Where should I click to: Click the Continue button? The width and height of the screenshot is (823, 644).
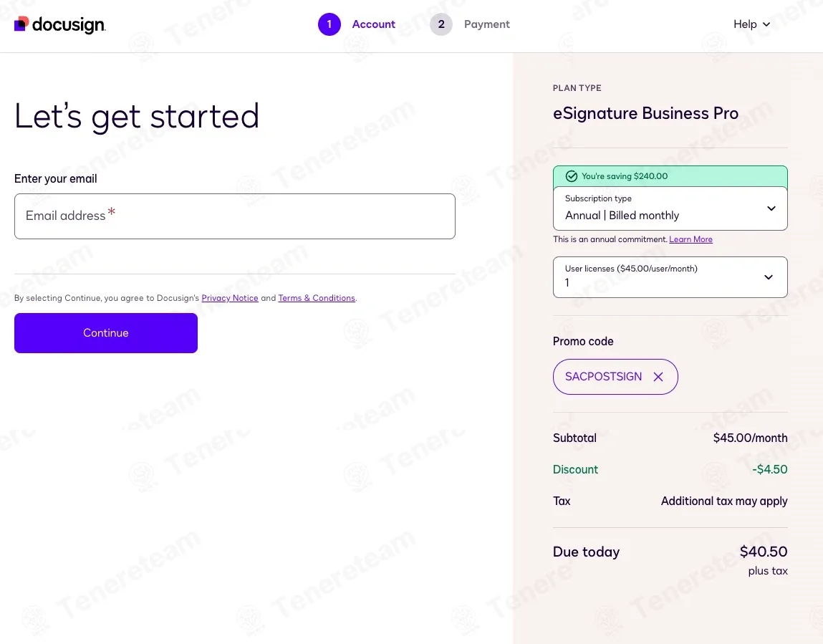[106, 333]
